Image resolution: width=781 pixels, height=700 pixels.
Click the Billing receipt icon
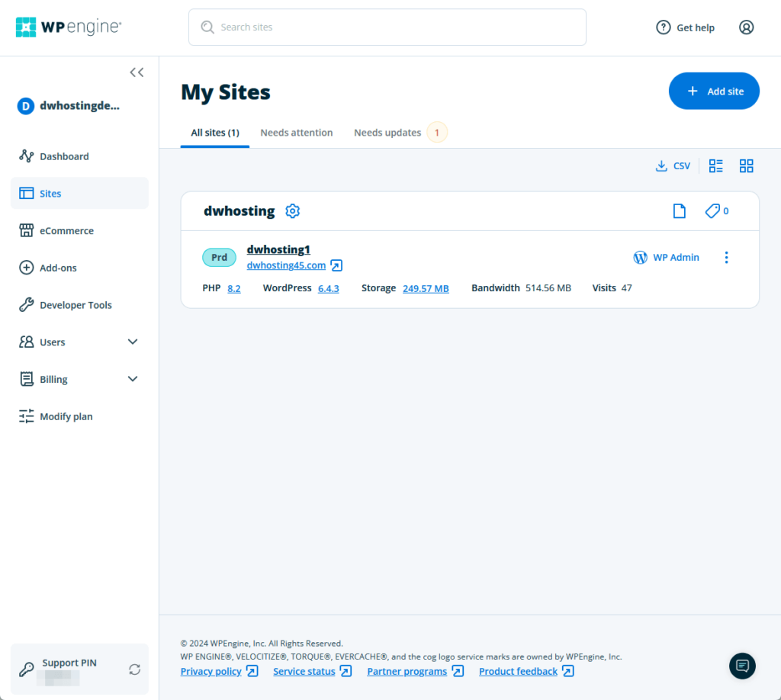click(27, 379)
